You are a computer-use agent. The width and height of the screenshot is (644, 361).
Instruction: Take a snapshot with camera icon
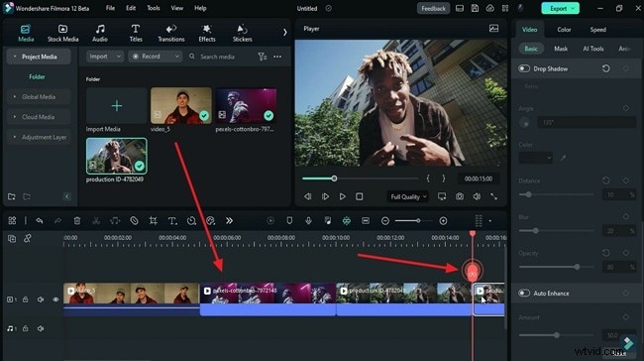[459, 197]
